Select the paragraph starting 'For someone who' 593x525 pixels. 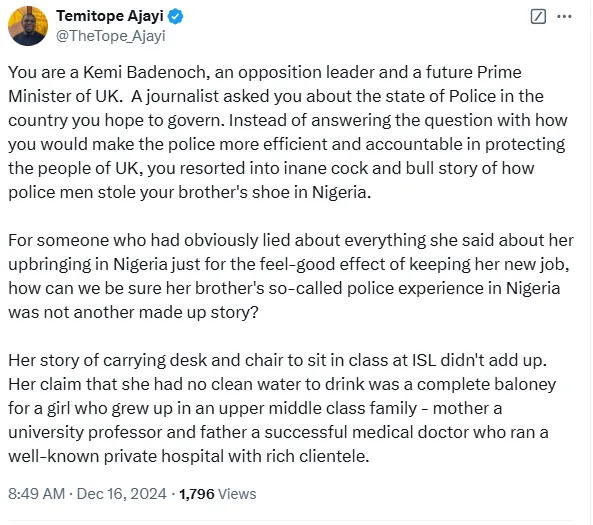[x=291, y=276]
